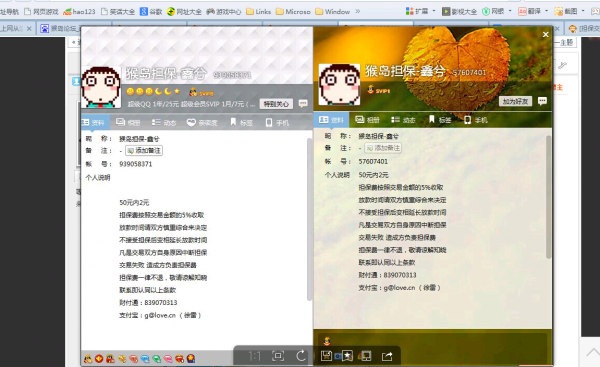Open 标签 tab in right profile
The image size is (600, 367).
[x=440, y=120]
